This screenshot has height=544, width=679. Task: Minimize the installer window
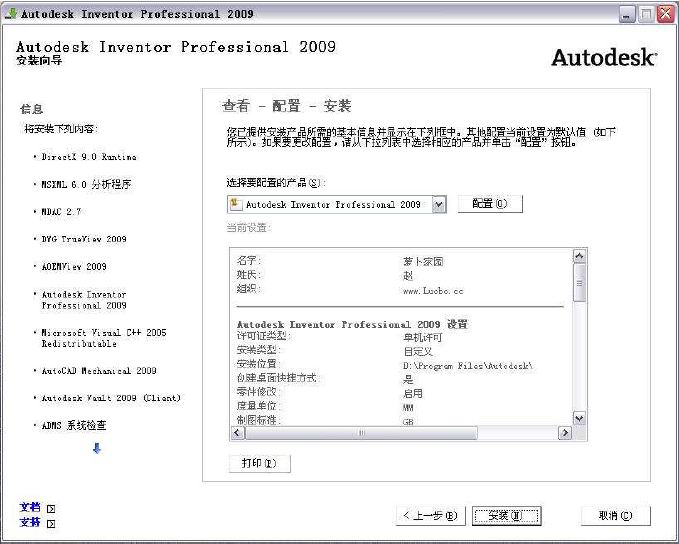click(x=627, y=14)
